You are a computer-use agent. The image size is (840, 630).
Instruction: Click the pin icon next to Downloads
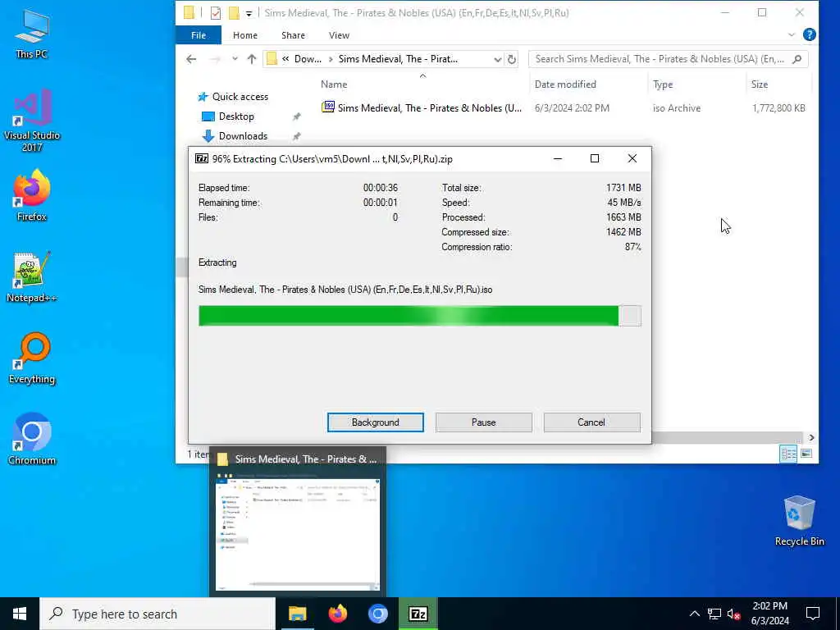296,137
